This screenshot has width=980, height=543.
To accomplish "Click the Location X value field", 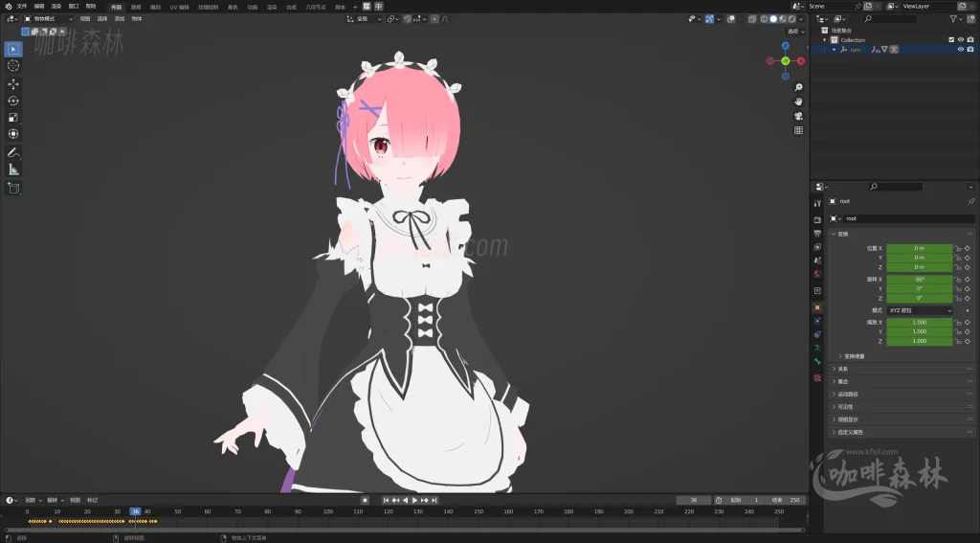I will click(920, 248).
